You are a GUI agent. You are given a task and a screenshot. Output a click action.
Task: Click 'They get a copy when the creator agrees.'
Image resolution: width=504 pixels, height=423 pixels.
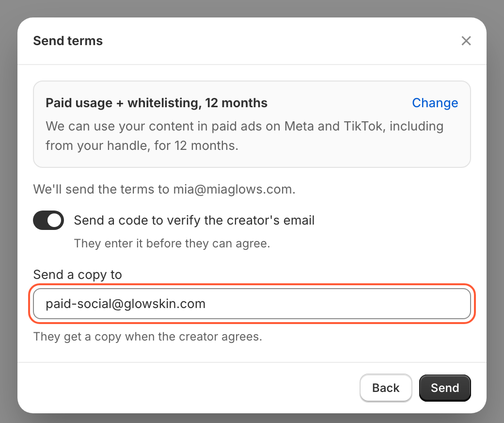pos(148,337)
